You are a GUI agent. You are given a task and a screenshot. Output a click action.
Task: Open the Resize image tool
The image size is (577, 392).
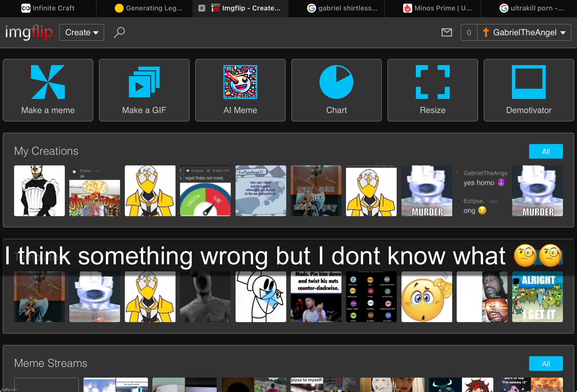coord(433,90)
